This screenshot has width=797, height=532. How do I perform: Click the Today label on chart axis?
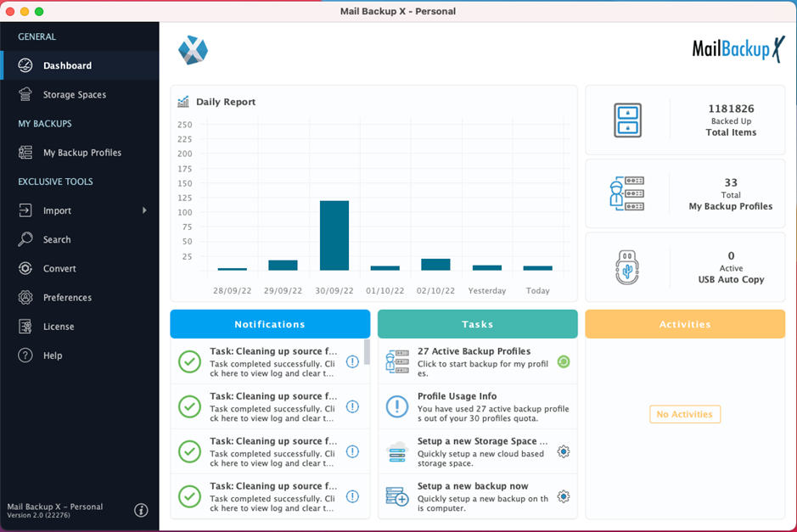[538, 291]
